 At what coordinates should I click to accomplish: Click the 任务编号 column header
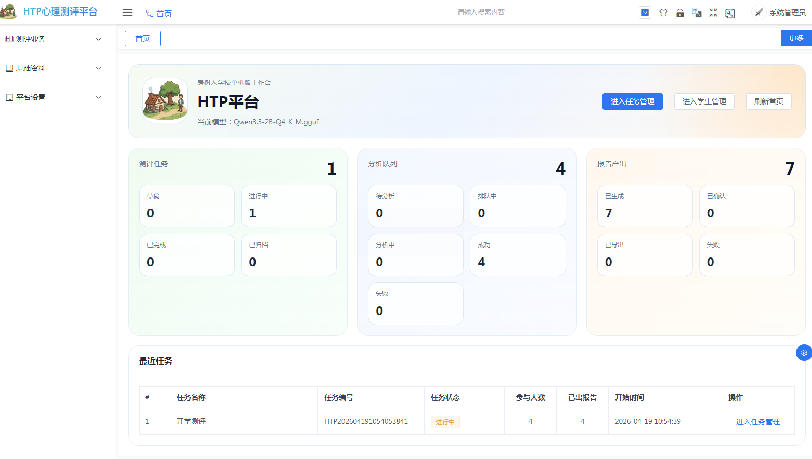click(x=339, y=398)
